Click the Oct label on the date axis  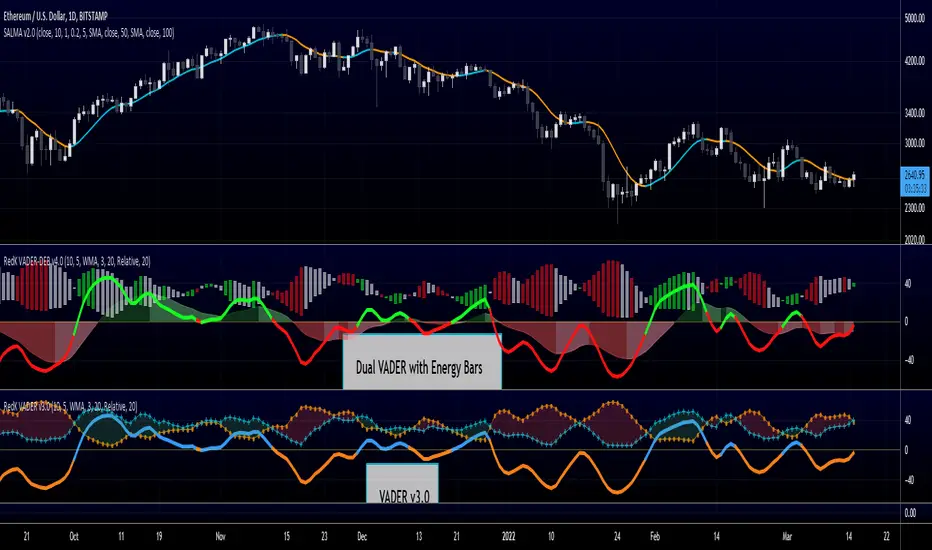(x=74, y=535)
